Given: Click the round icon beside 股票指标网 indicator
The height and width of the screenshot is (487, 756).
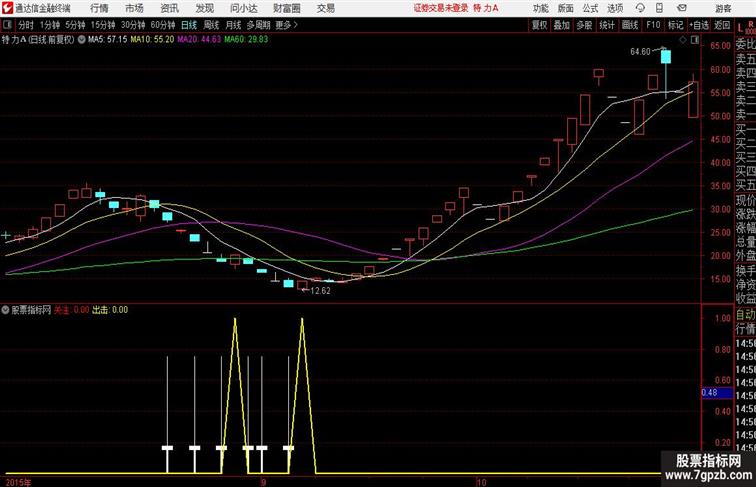Looking at the screenshot, I should pos(5,310).
